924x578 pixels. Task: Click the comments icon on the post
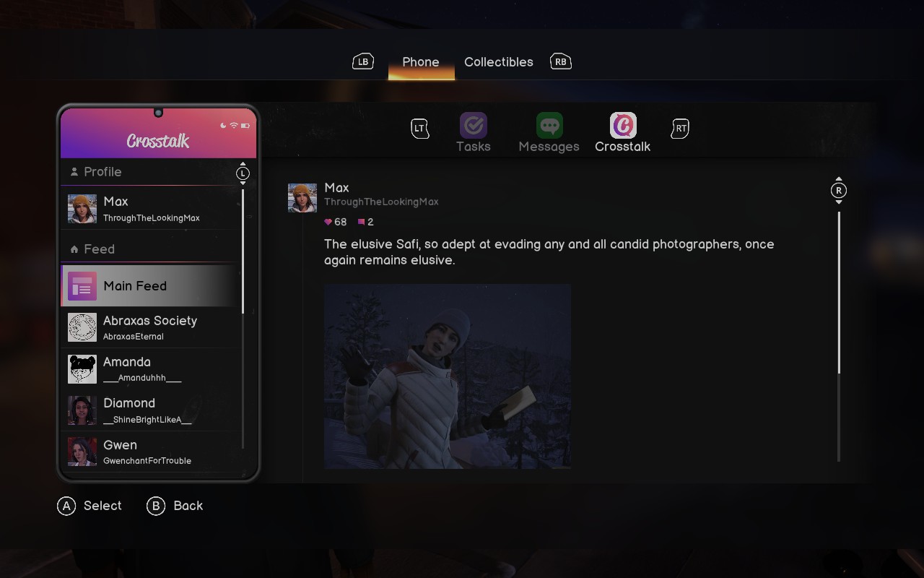[x=362, y=222]
